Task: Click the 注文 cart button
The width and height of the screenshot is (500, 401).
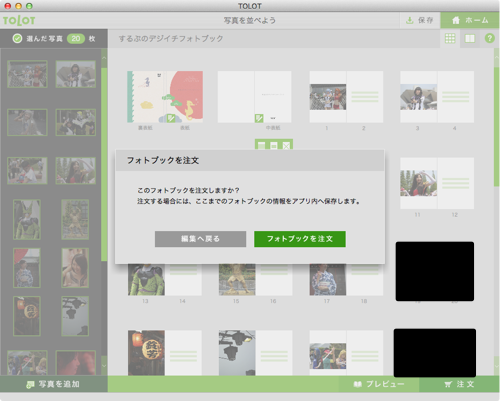Action: 459,384
